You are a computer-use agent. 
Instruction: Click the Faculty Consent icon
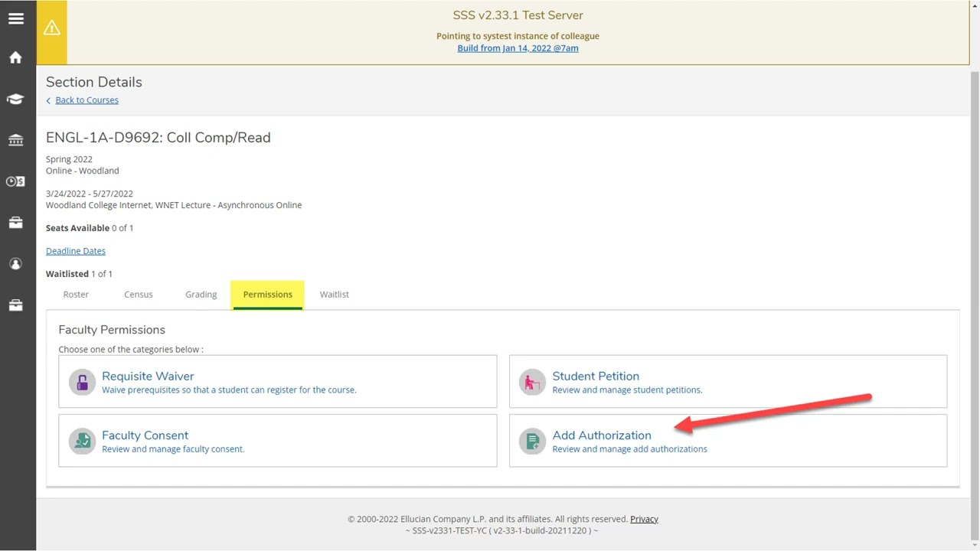pyautogui.click(x=82, y=441)
